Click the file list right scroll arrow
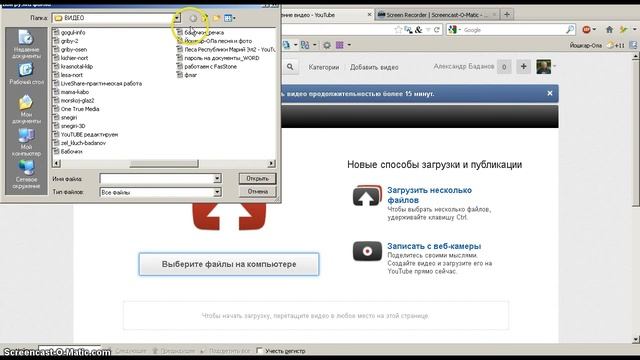 coord(271,164)
